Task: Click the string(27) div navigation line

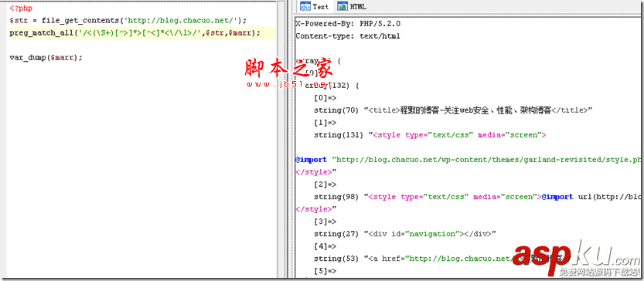Action: (405, 233)
